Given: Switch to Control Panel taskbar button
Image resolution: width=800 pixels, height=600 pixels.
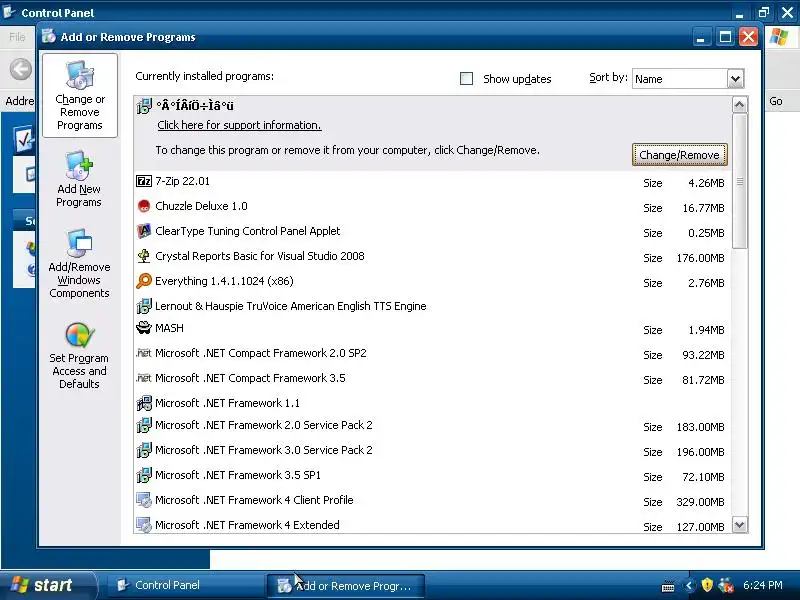Looking at the screenshot, I should tap(186, 585).
